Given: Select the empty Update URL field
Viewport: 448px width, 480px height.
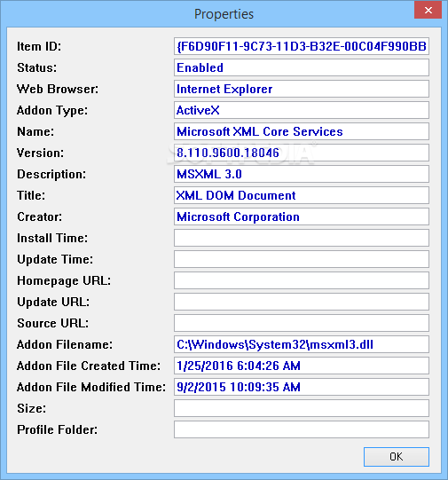Looking at the screenshot, I should (x=302, y=302).
